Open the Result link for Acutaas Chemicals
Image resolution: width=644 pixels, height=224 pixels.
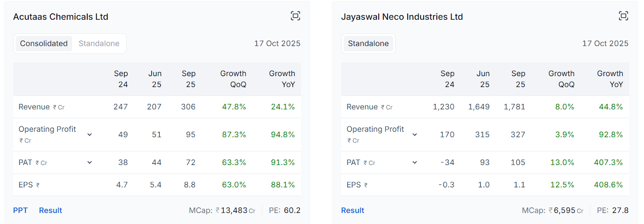[51, 210]
